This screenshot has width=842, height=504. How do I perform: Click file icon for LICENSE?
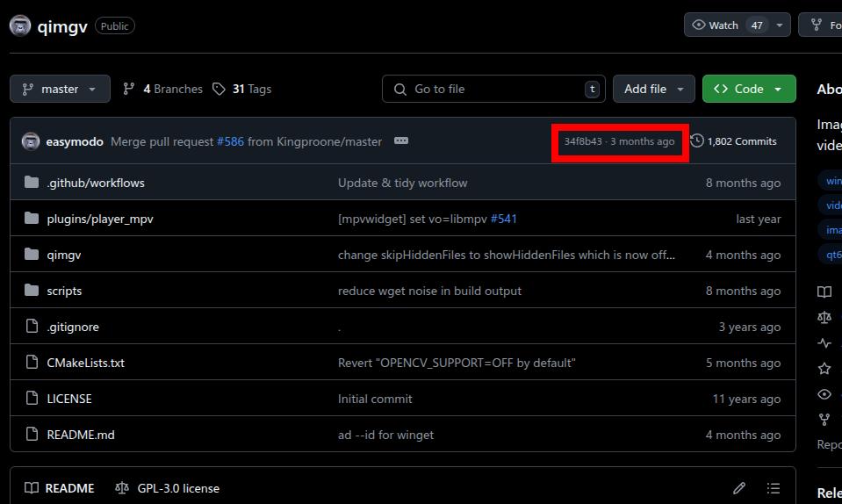(x=32, y=399)
